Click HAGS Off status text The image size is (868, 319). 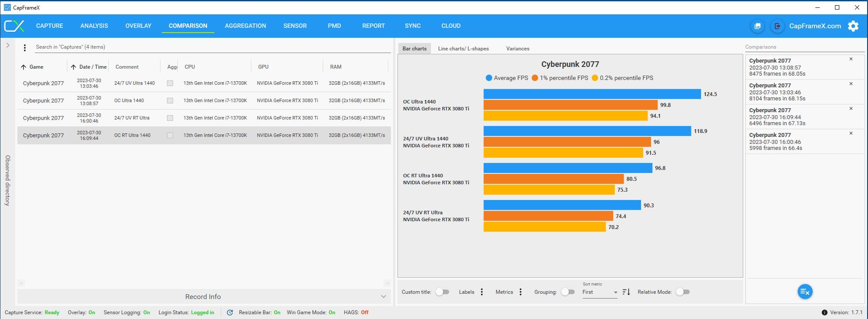(x=356, y=312)
